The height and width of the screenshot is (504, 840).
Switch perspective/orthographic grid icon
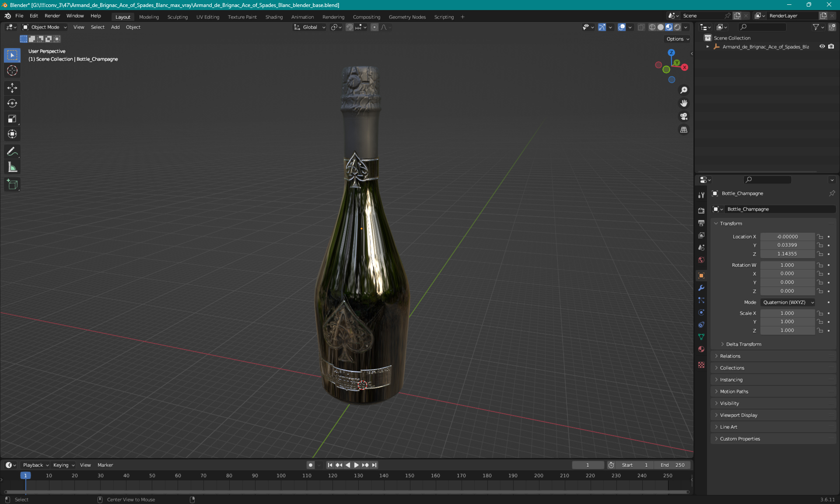(x=684, y=130)
